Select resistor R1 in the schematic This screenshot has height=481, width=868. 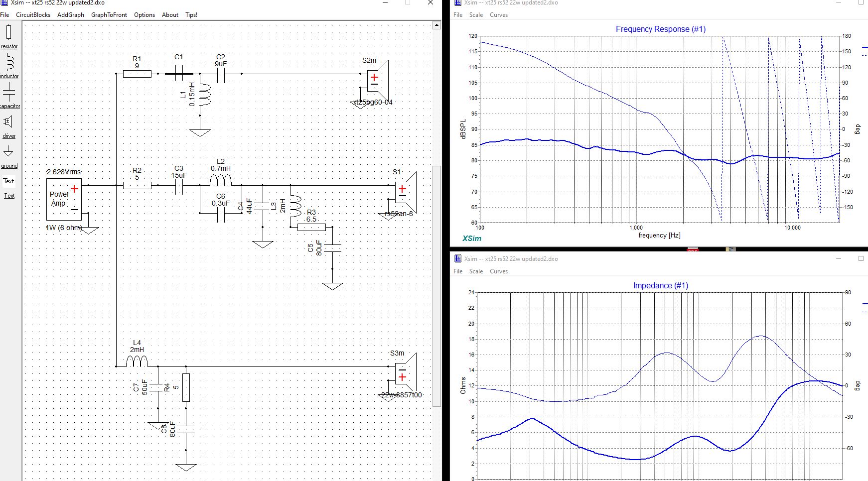tap(137, 74)
